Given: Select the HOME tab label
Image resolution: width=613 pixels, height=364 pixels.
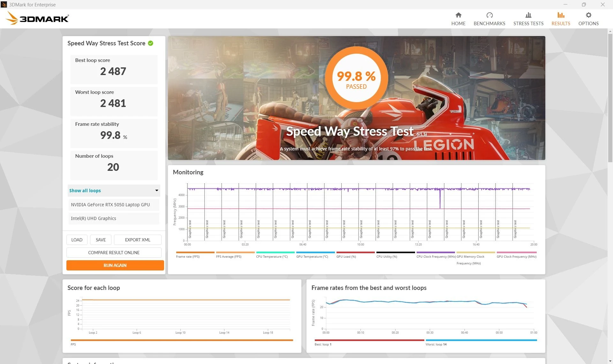Looking at the screenshot, I should click(x=458, y=24).
